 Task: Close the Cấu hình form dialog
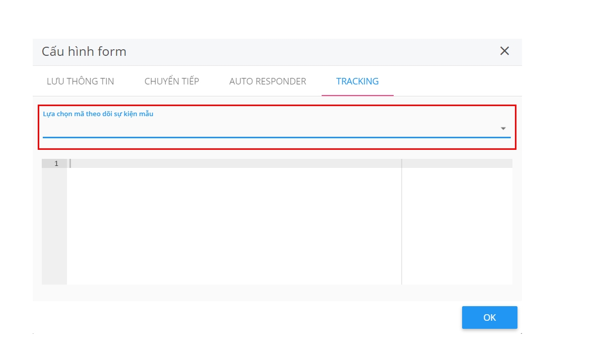point(504,51)
